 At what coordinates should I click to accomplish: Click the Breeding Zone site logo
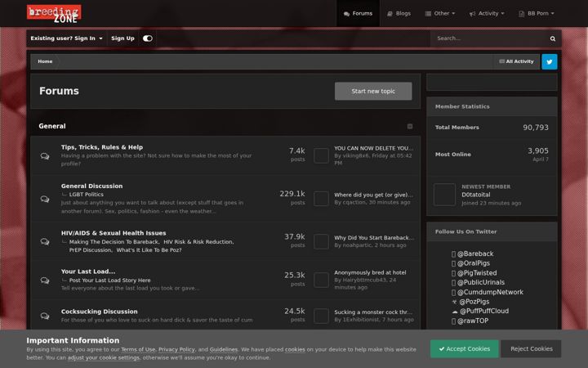click(x=54, y=14)
